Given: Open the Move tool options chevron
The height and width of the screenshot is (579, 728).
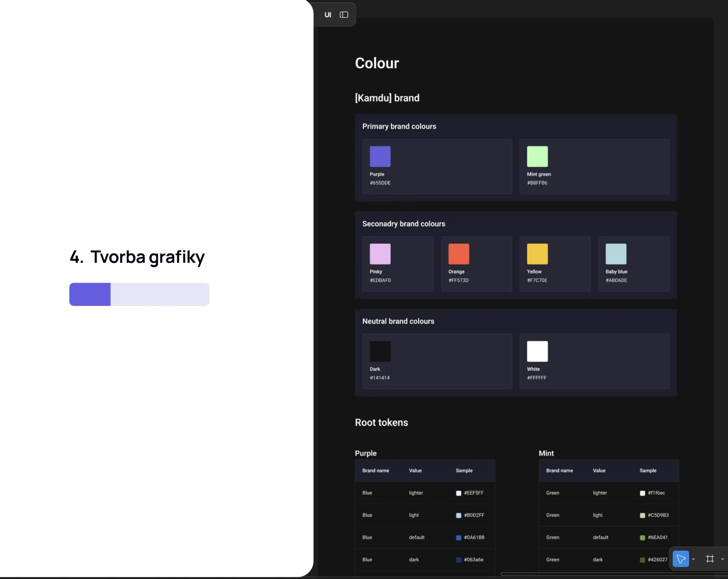Looking at the screenshot, I should pyautogui.click(x=693, y=559).
